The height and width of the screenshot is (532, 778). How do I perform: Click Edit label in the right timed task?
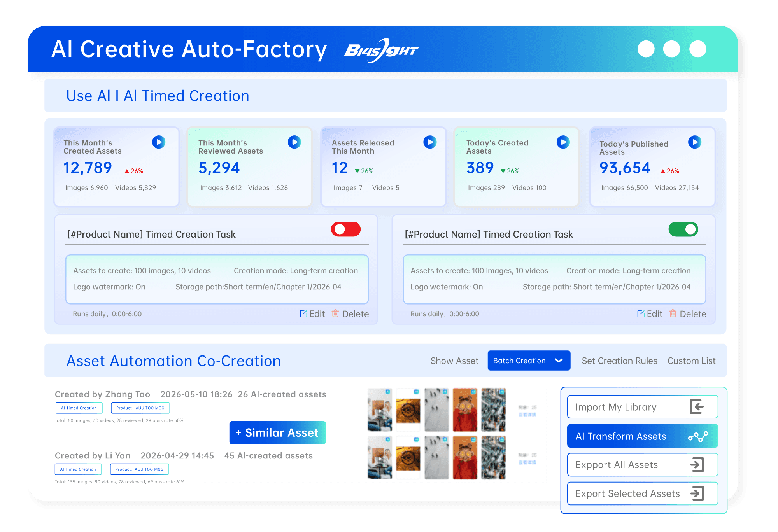(654, 314)
